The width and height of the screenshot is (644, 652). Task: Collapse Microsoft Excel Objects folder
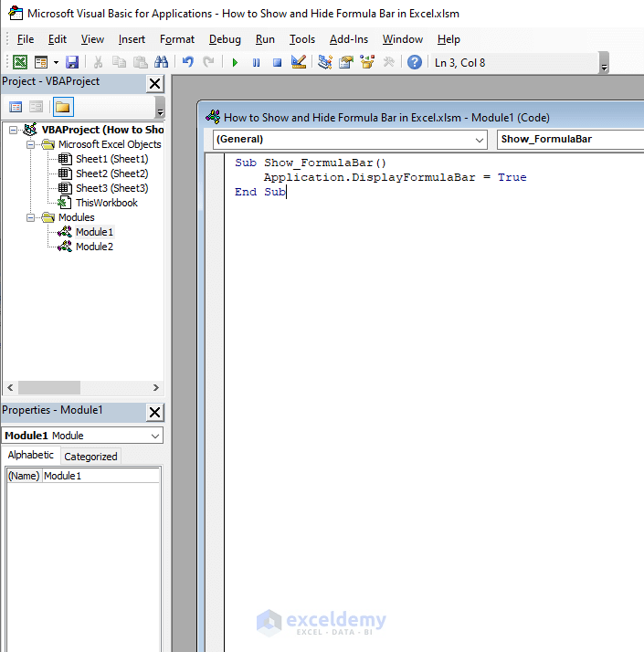click(30, 144)
